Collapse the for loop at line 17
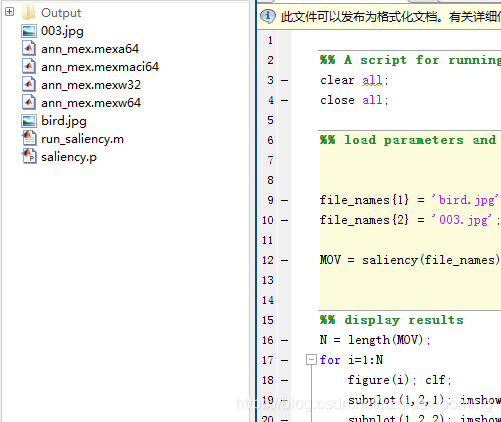 click(x=311, y=360)
